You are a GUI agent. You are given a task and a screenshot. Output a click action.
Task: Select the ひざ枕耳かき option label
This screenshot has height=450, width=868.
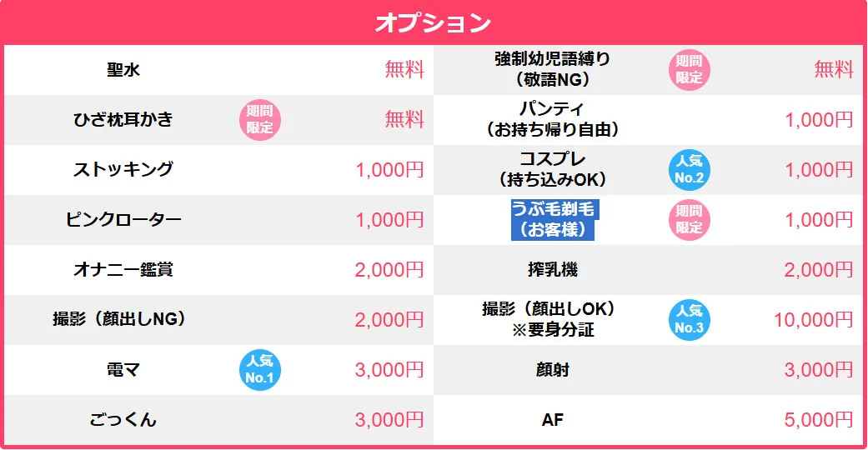click(123, 119)
